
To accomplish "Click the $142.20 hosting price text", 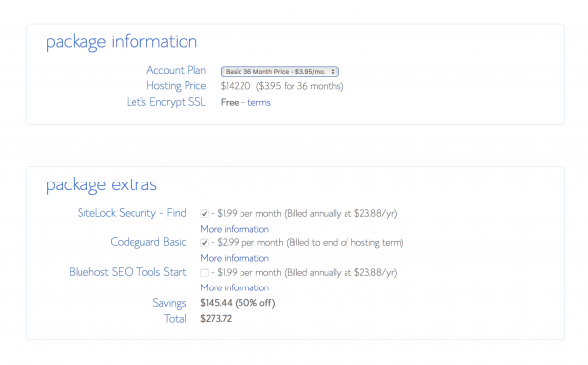I will click(236, 86).
